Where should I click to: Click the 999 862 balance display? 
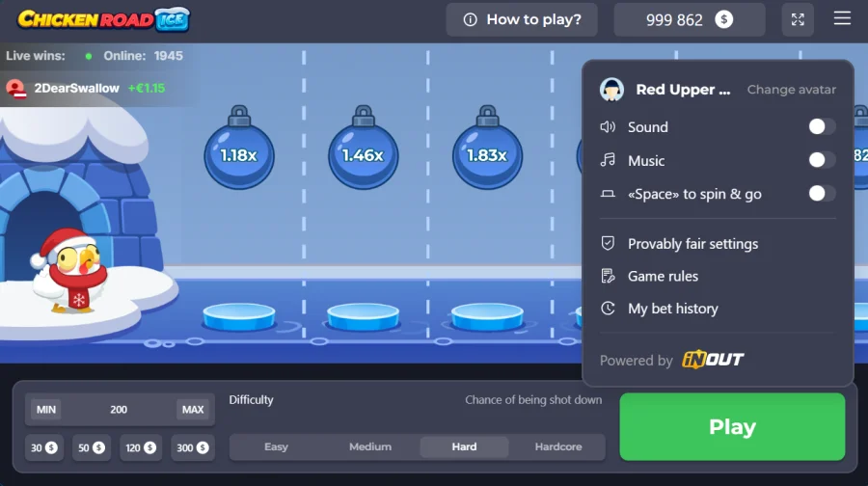[690, 20]
